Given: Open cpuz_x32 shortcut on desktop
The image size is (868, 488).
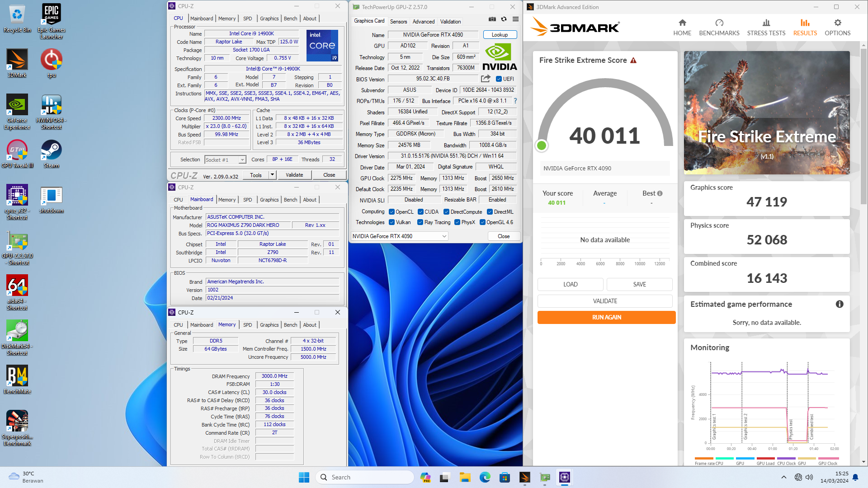Looking at the screenshot, I should pos(17,202).
